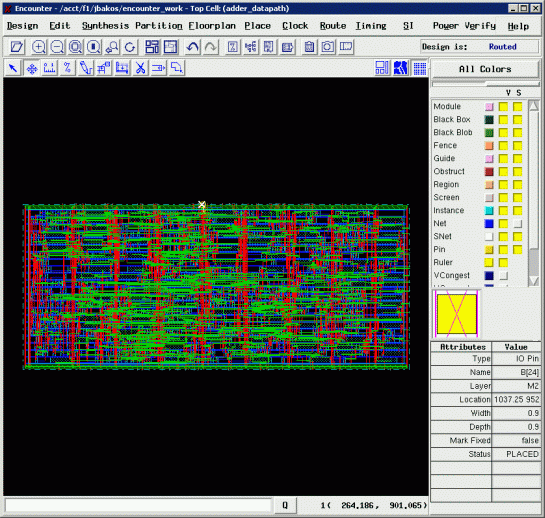Select the arrow pointer selection tool

pos(14,68)
